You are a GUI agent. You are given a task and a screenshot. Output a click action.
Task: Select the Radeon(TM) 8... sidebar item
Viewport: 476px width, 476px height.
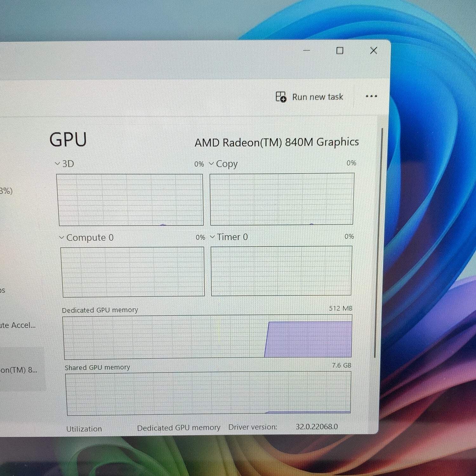22,370
